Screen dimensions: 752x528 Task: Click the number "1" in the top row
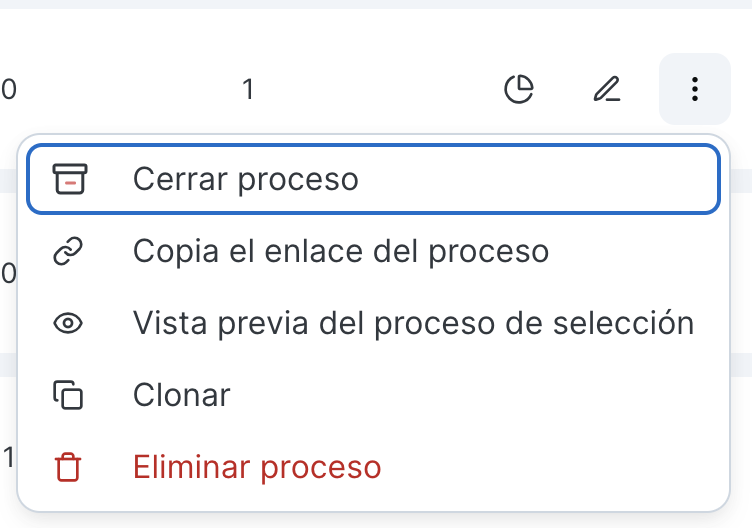click(x=248, y=90)
